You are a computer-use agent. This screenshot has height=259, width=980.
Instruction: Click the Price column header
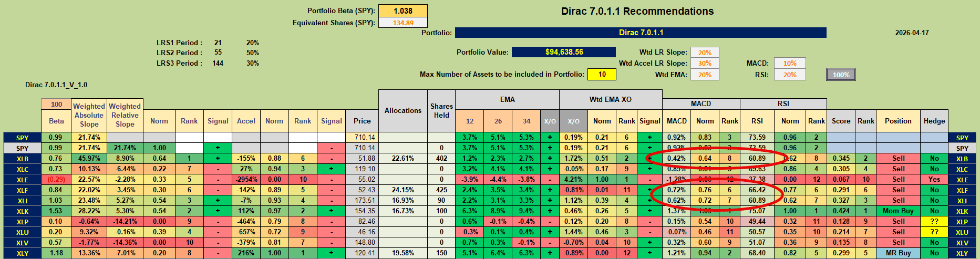362,121
